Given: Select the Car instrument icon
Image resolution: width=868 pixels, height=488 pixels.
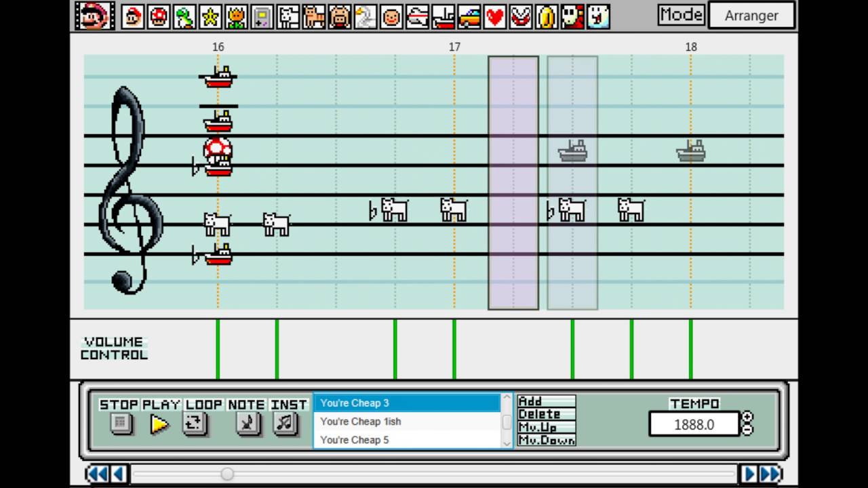Looking at the screenshot, I should point(469,16).
